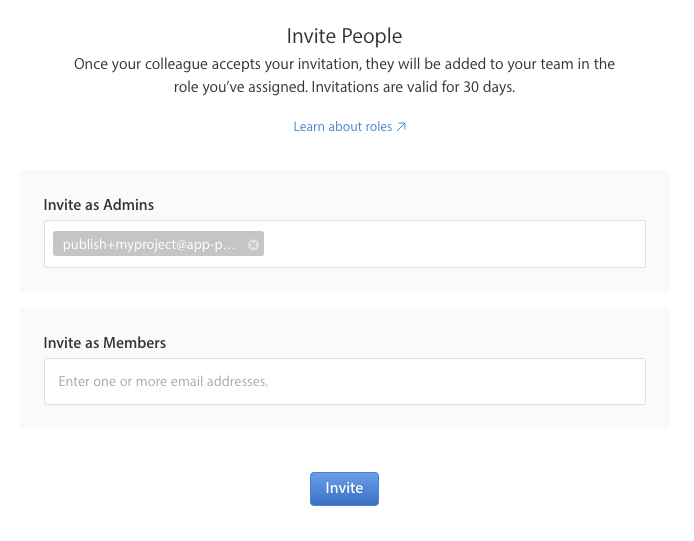Click the "Once your colleague accepts" text line
694x541 pixels.
click(344, 64)
